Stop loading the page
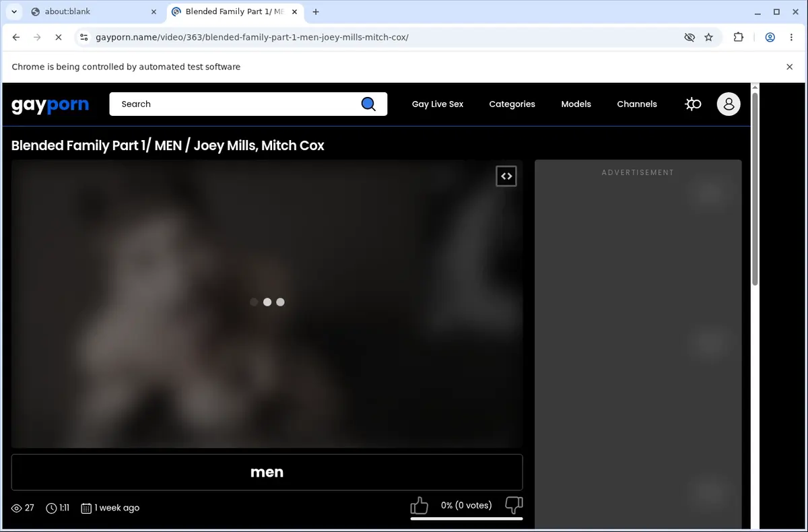The height and width of the screenshot is (532, 808). 58,37
